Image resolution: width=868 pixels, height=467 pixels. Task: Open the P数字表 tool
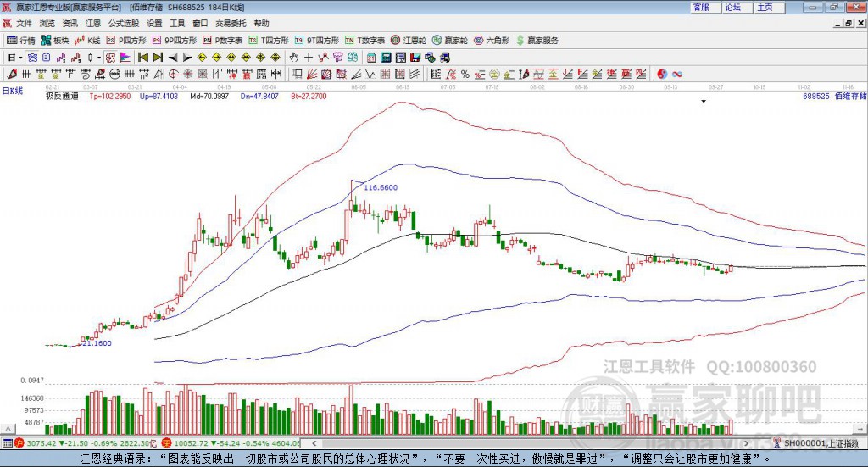tap(223, 41)
